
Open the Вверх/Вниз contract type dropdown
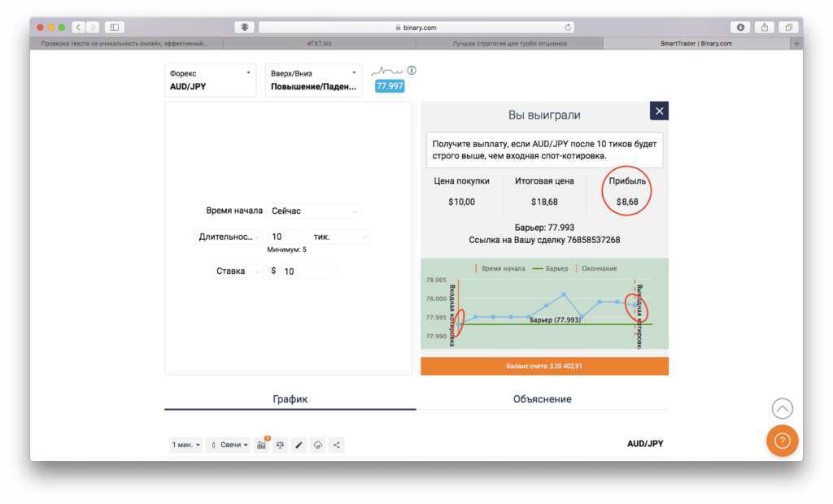coord(313,80)
